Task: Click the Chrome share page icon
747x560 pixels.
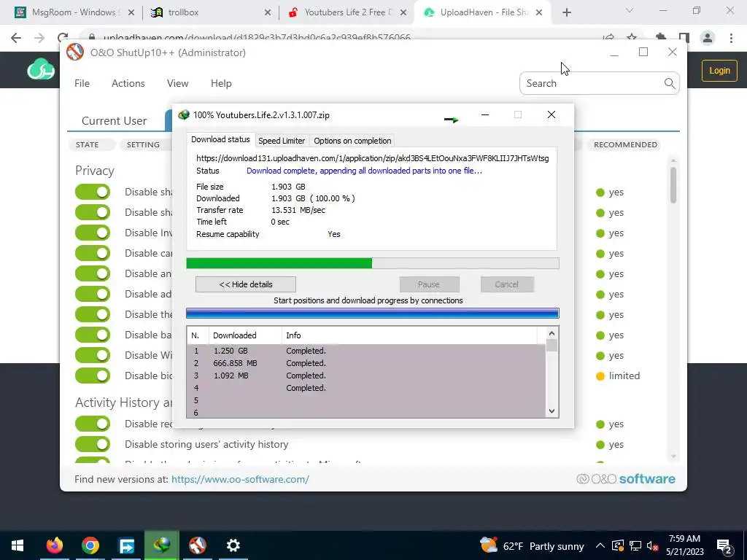Action: [x=608, y=38]
